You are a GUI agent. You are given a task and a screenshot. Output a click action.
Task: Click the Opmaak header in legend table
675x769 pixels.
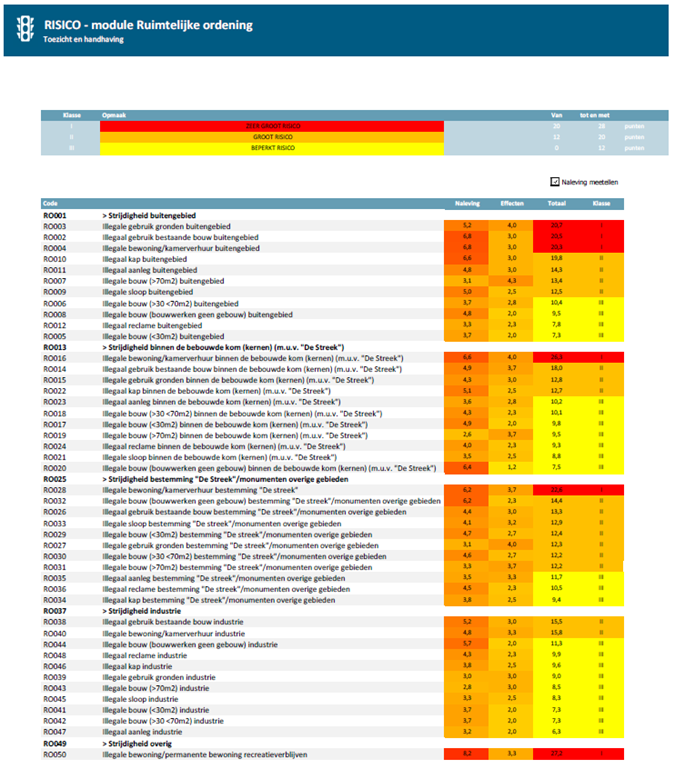pyautogui.click(x=113, y=114)
